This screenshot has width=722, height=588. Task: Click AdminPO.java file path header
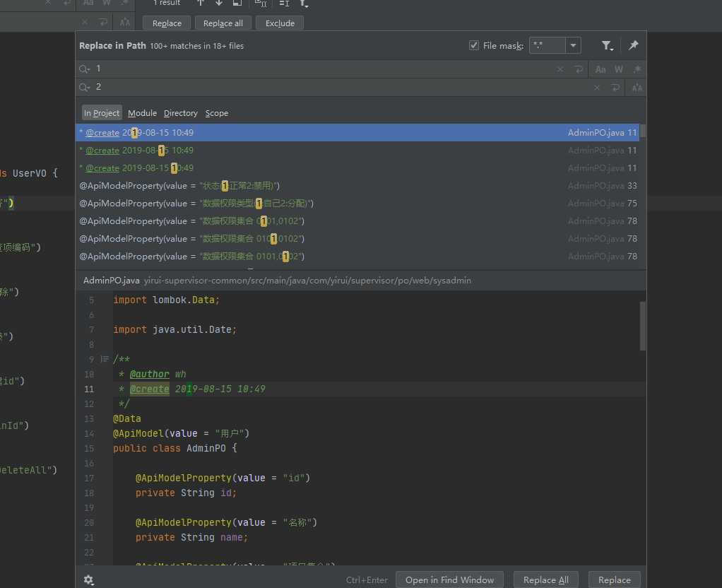point(277,280)
